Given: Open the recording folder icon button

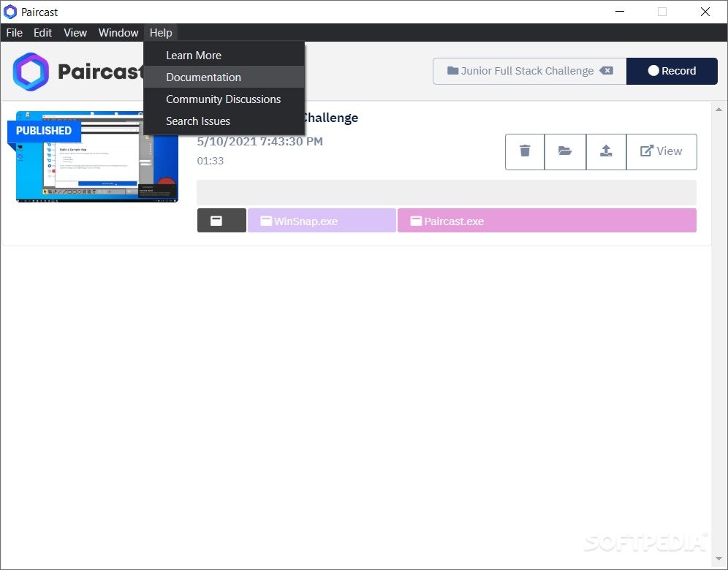Looking at the screenshot, I should pos(565,151).
